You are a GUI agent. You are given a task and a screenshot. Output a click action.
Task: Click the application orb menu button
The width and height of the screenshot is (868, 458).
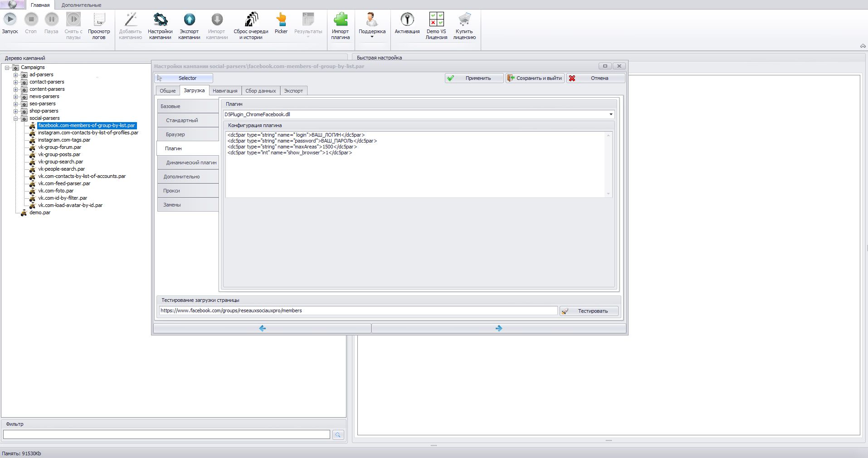pos(13,5)
